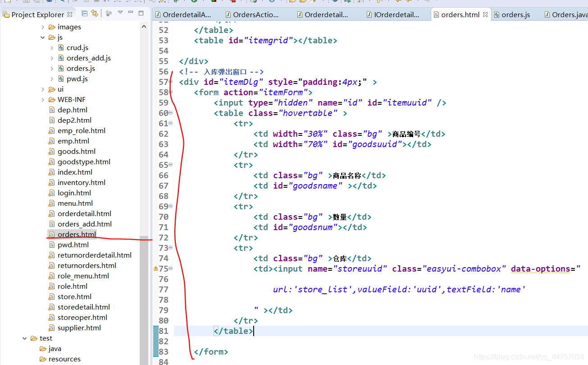
Task: Fold the itemDlg div at line 57
Action: 171,82
